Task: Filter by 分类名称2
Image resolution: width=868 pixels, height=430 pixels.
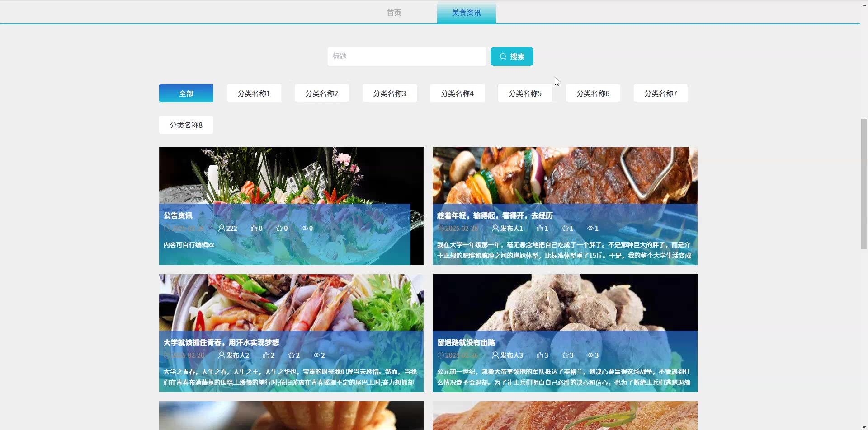Action: [322, 93]
